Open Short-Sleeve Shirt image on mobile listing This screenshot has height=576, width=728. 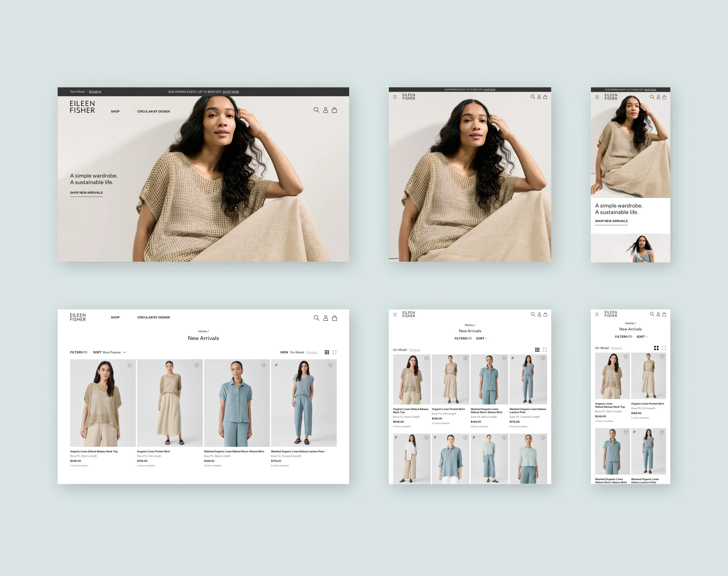(612, 451)
